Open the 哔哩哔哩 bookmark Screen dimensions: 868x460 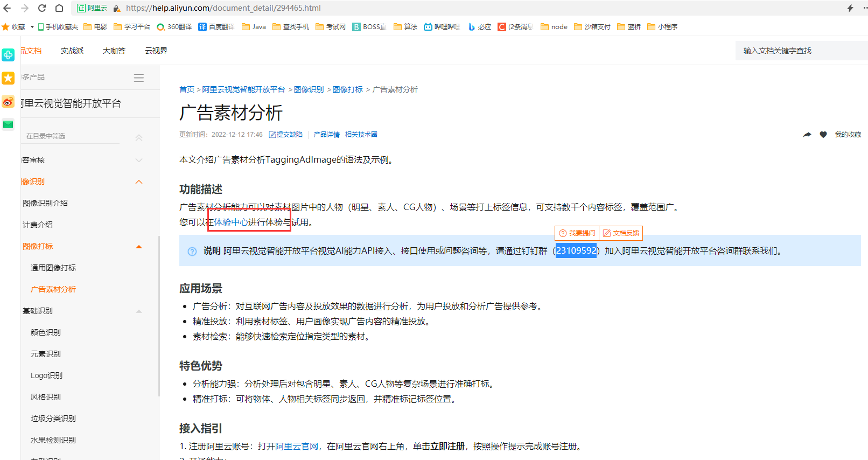(442, 26)
